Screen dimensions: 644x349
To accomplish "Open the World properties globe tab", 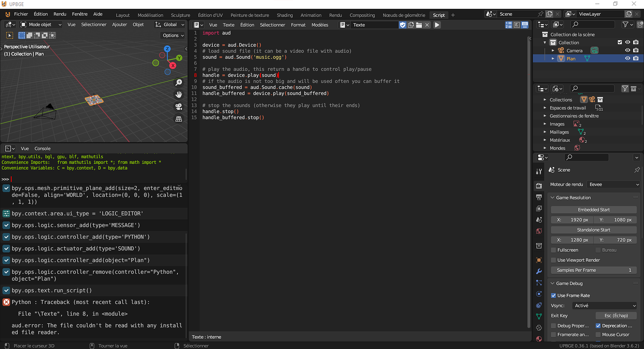I will 539,231.
